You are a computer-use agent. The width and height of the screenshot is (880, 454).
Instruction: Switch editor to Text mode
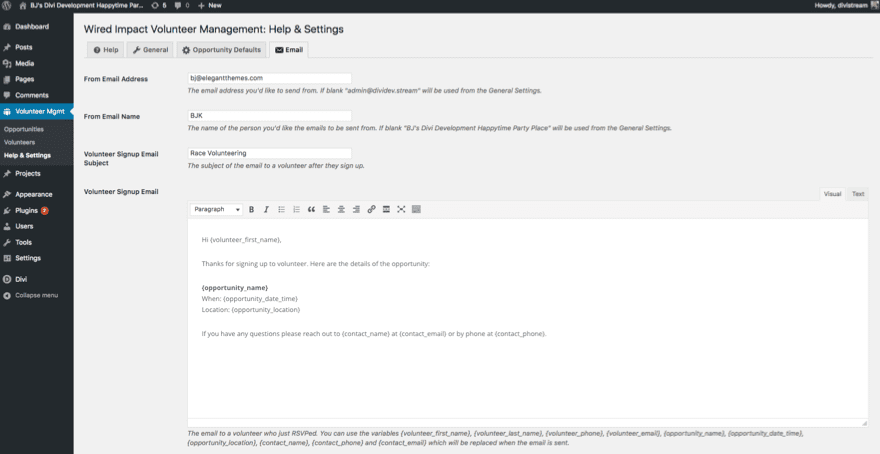(x=858, y=194)
